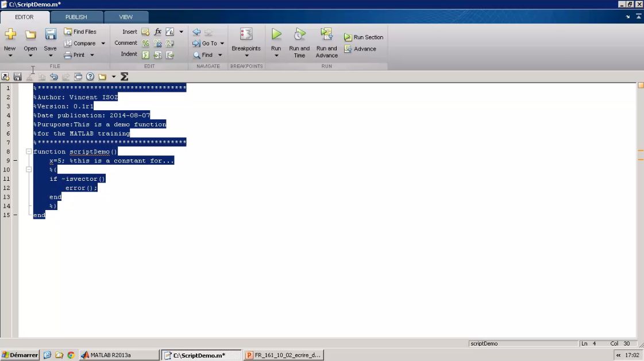Click the Sigma icon in quick toolbar
Viewport: 644px width, 361px height.
[124, 77]
